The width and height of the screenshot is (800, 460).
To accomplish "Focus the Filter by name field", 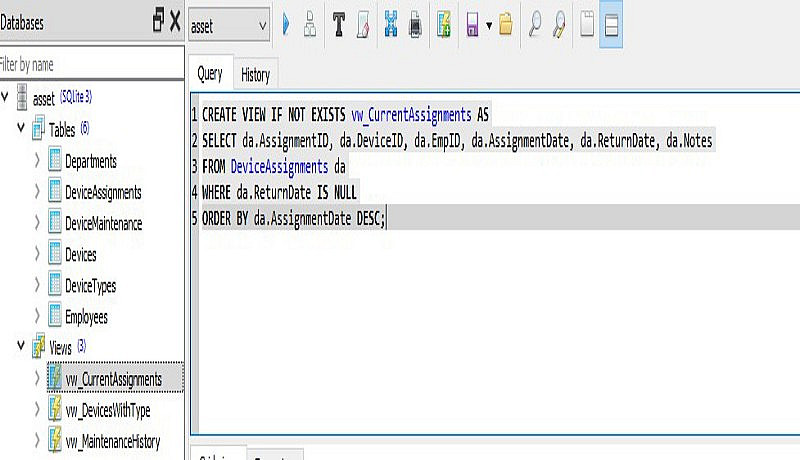I will (x=92, y=64).
